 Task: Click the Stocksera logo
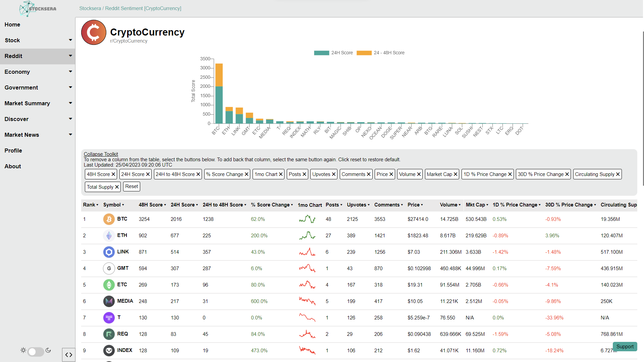coord(38,9)
